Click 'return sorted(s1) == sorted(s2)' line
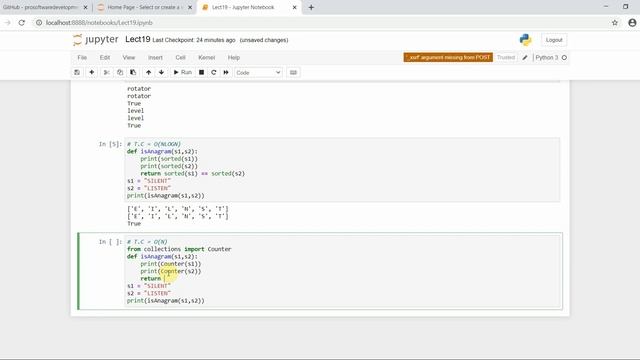This screenshot has width=640, height=360. click(193, 173)
